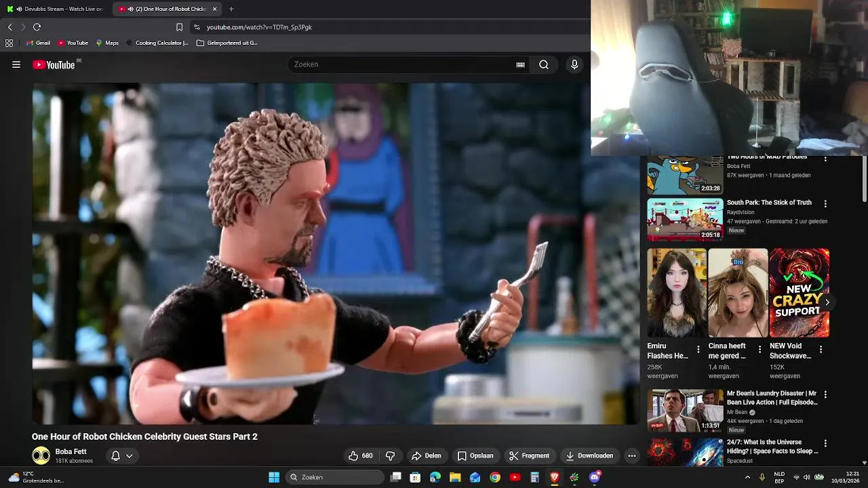Select the One Hour of Robot Chicken tab

[x=167, y=9]
